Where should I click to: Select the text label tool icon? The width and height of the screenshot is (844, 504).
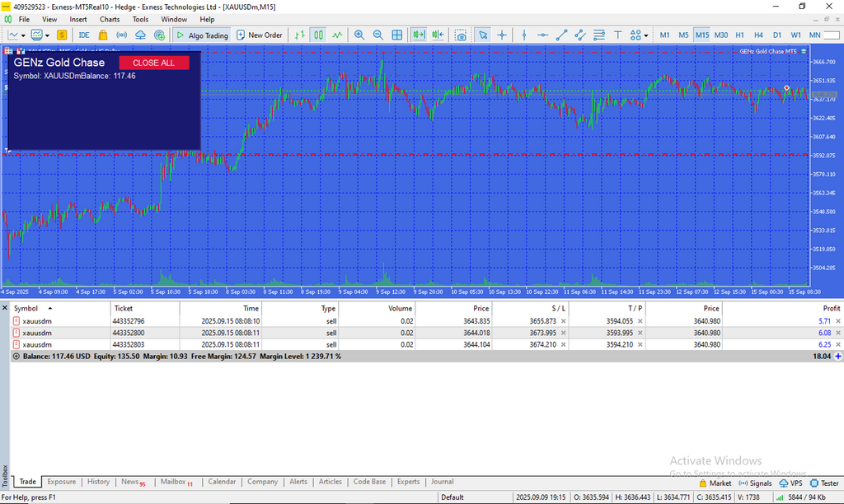point(617,35)
